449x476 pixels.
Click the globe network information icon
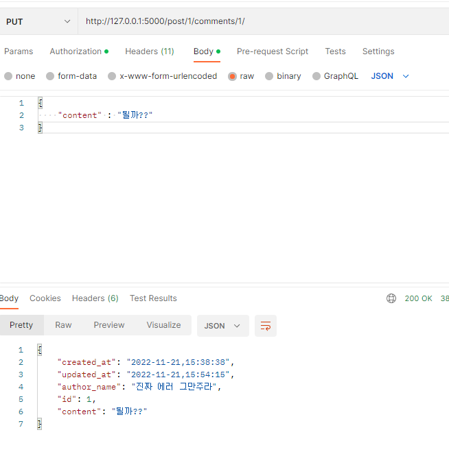tap(391, 298)
